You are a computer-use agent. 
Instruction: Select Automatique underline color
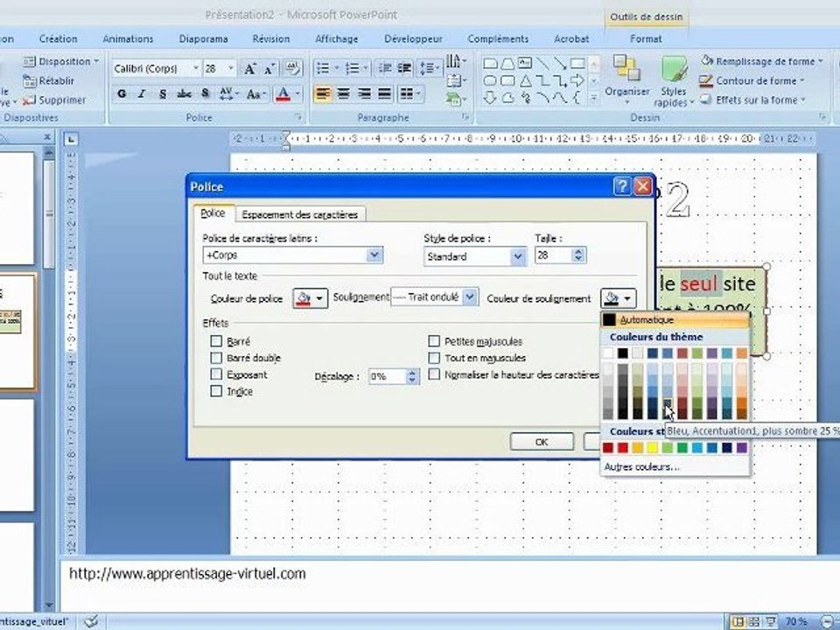(x=675, y=320)
